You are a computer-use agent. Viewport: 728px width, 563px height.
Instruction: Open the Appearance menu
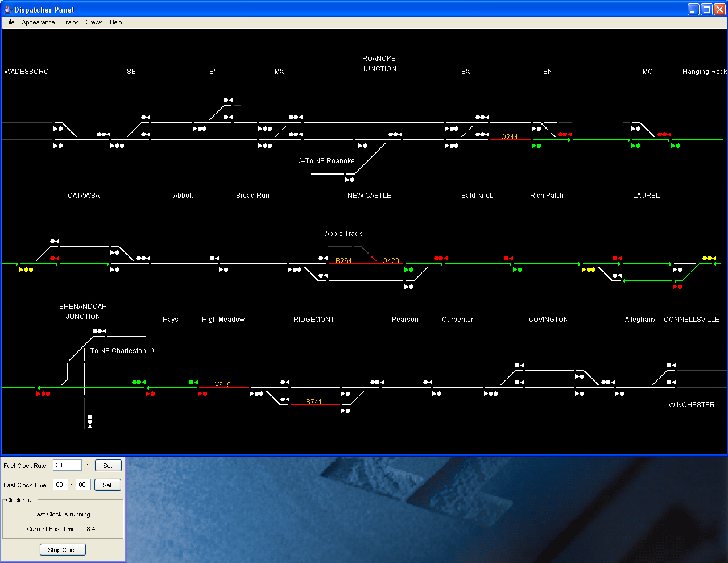[38, 22]
